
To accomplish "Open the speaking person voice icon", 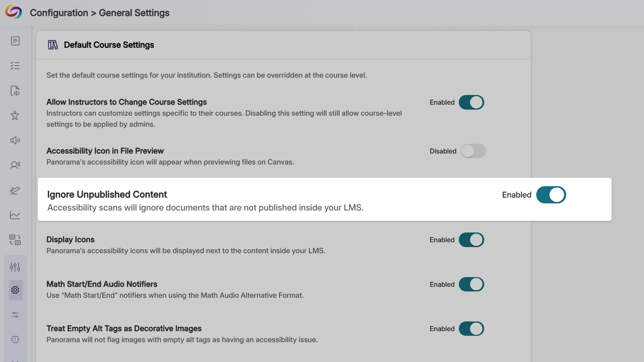I will (x=15, y=165).
